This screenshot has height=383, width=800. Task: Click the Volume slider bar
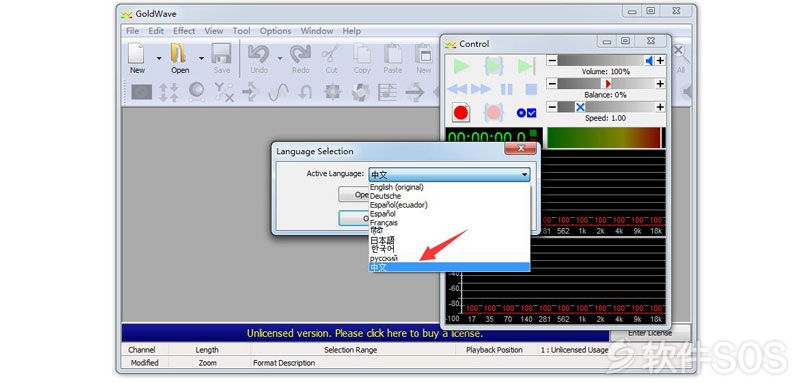(606, 61)
